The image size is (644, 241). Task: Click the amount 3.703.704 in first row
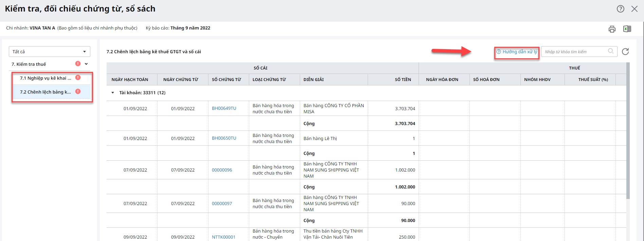(405, 109)
